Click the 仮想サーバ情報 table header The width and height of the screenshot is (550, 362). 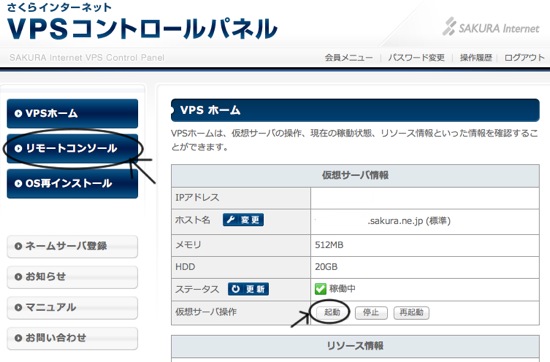355,175
